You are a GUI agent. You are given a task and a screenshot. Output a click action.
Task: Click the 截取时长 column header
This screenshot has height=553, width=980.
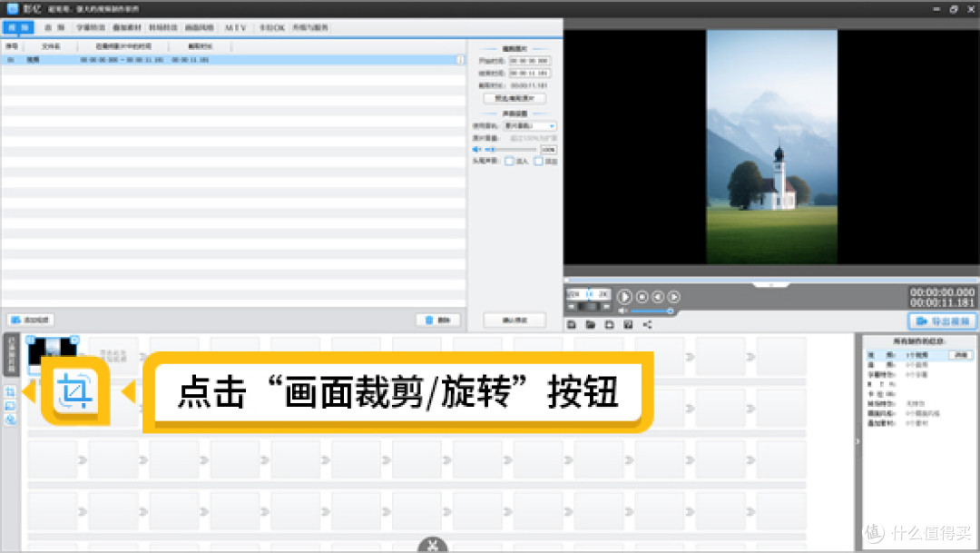pyautogui.click(x=200, y=46)
